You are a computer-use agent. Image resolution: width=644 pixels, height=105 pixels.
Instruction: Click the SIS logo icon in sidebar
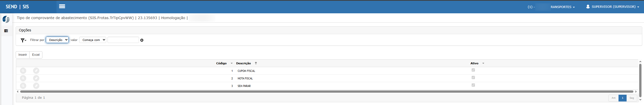pyautogui.click(x=6, y=19)
